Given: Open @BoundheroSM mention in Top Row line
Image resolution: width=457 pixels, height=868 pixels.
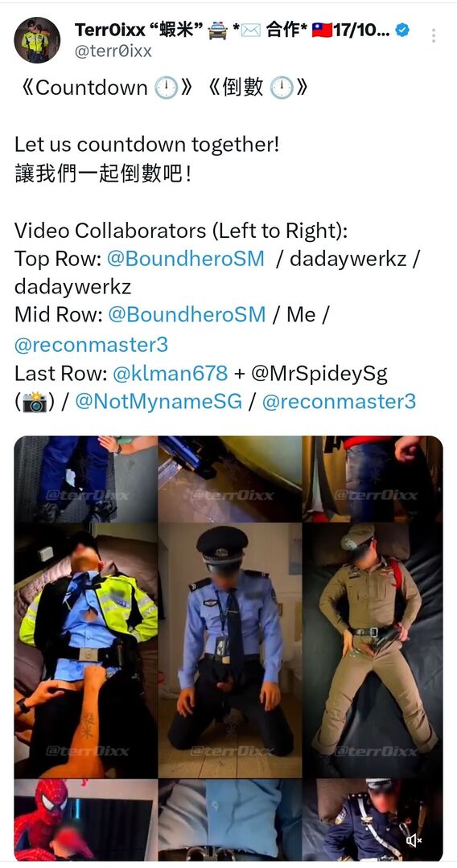Looking at the screenshot, I should [x=186, y=259].
